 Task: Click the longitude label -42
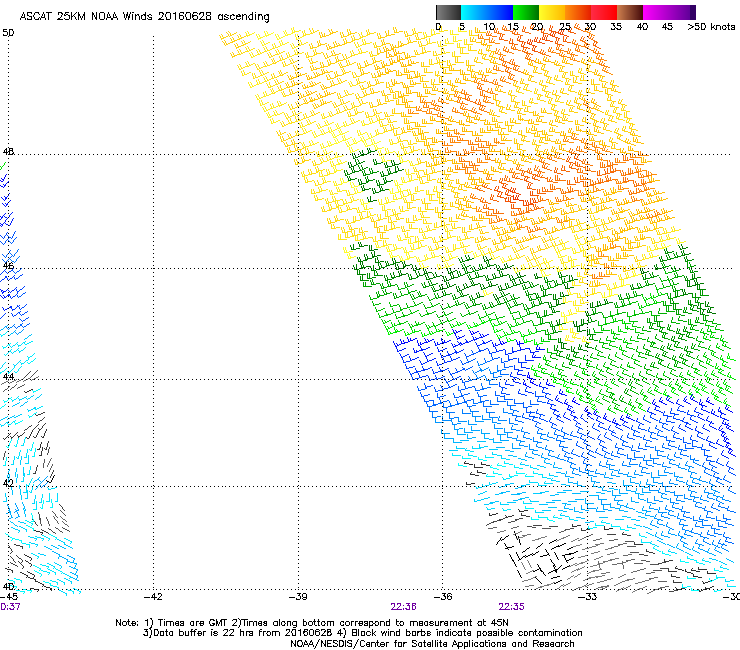(x=153, y=597)
